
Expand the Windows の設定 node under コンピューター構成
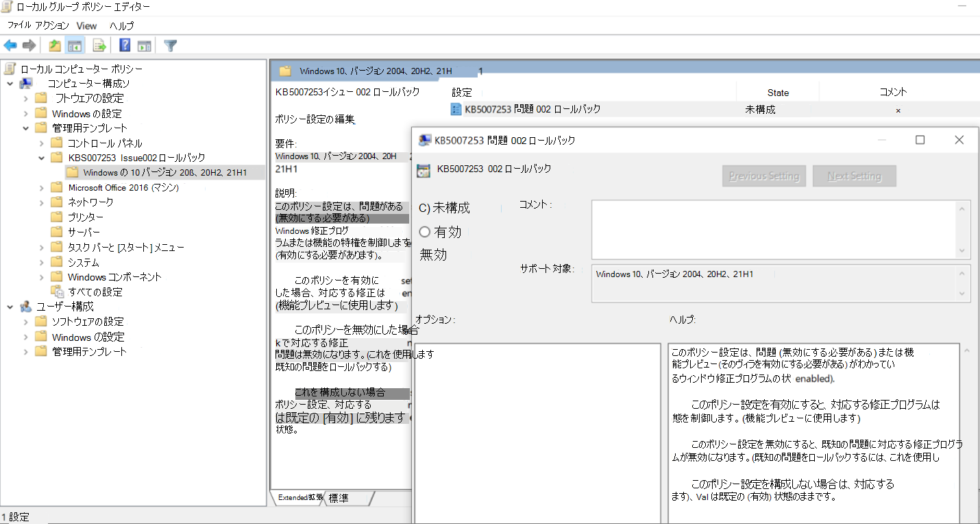point(26,113)
